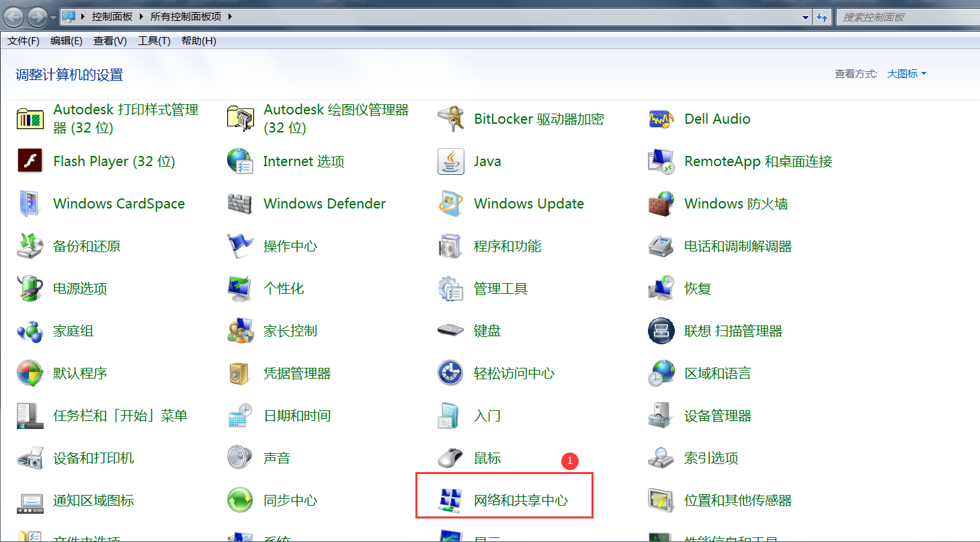
Task: Click 通知区域图标 link text
Action: [x=93, y=500]
